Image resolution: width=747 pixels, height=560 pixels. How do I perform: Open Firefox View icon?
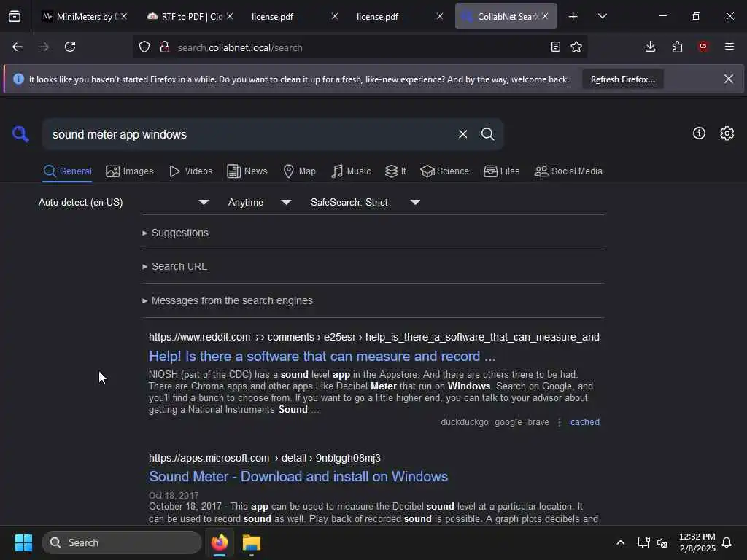point(15,16)
